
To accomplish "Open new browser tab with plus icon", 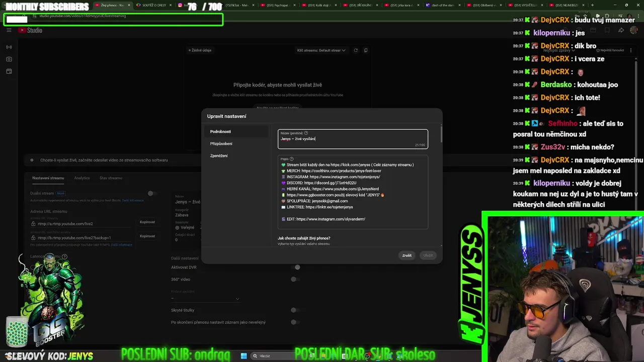I will 593,5.
